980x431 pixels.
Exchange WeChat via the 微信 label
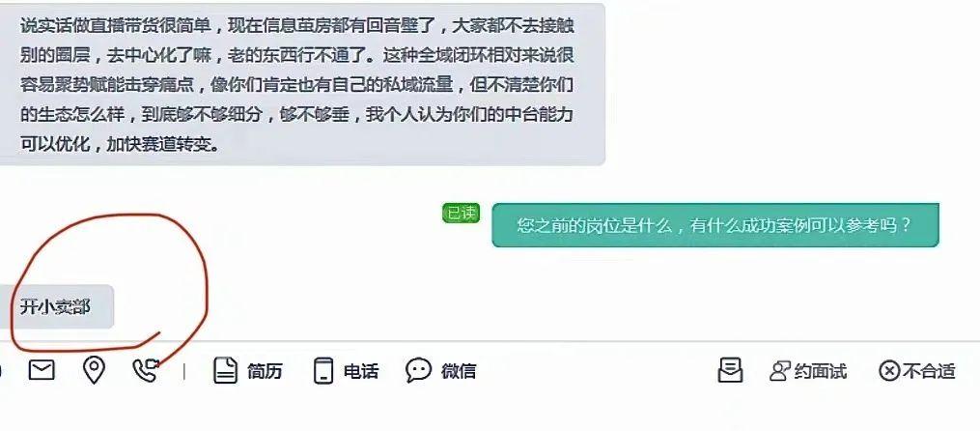tap(458, 371)
